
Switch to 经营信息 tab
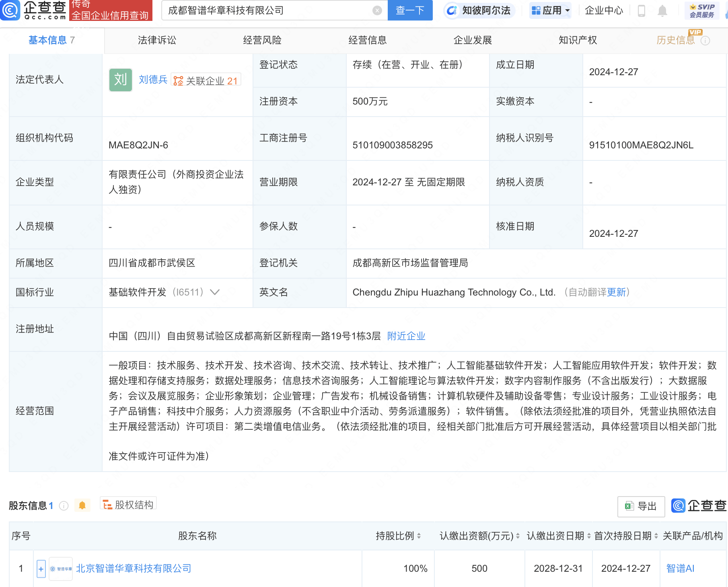tap(368, 40)
